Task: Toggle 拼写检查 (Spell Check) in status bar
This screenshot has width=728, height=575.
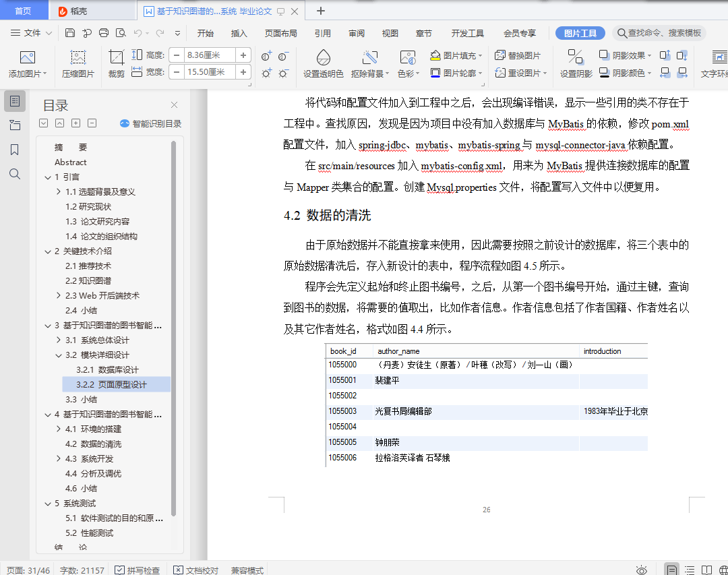Action: coord(138,570)
